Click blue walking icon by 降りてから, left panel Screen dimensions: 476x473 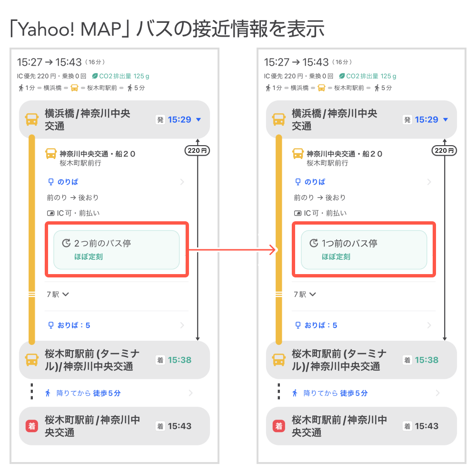[48, 393]
